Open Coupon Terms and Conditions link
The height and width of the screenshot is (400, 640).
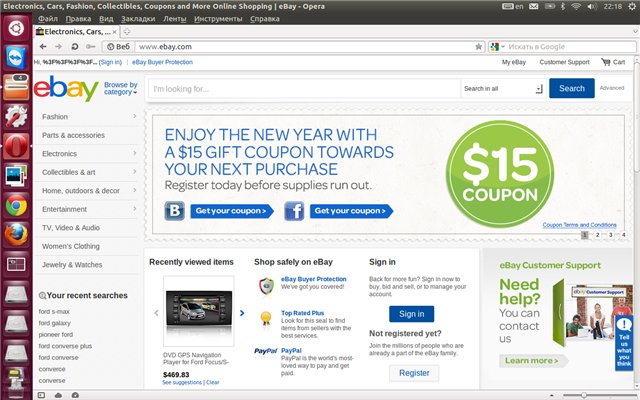click(x=580, y=225)
